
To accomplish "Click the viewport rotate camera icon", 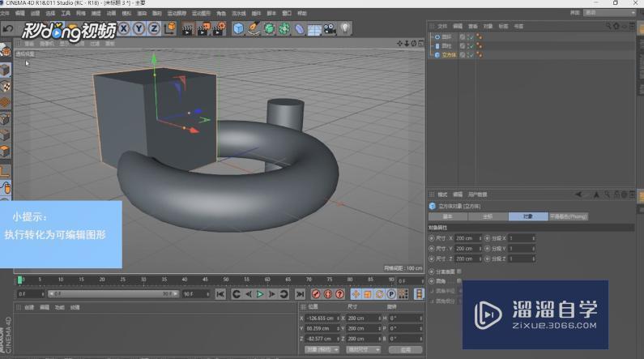I will tap(414, 43).
